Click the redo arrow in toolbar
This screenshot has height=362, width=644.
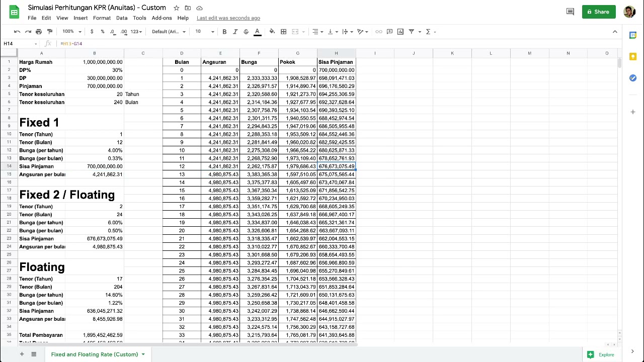tap(28, 32)
